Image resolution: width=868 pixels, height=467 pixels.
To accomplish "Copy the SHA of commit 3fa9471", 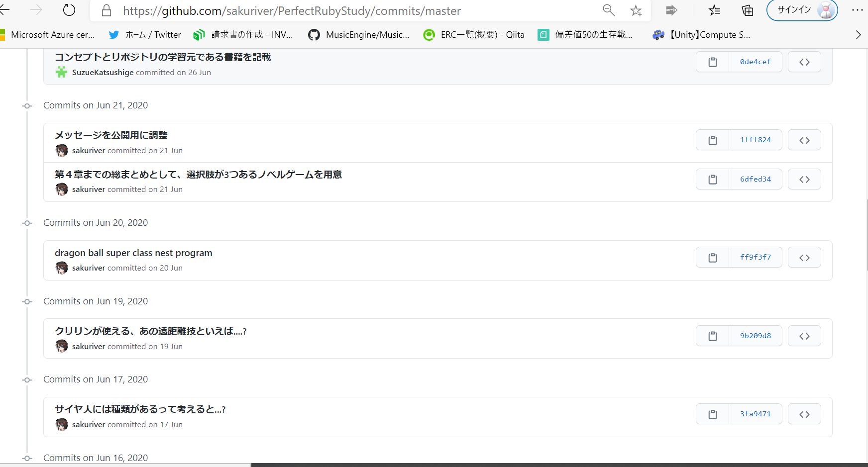I will 712,413.
